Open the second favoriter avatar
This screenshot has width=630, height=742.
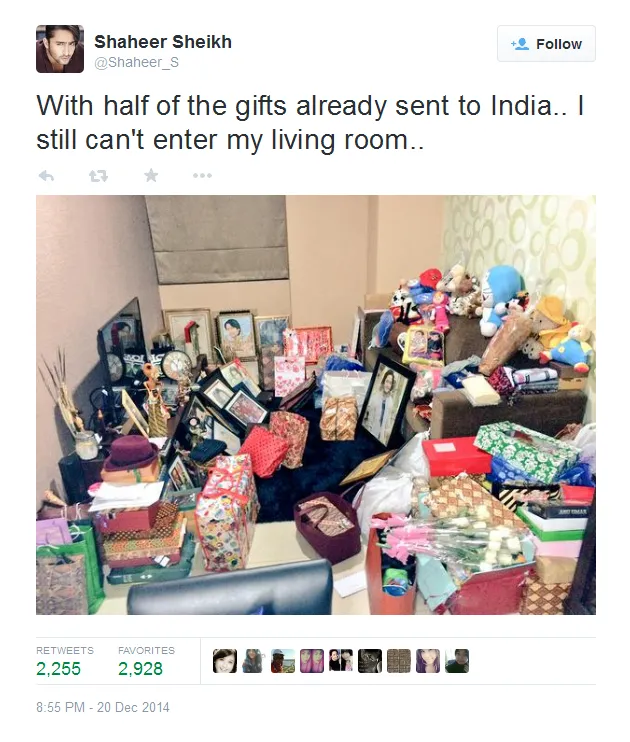(x=254, y=661)
